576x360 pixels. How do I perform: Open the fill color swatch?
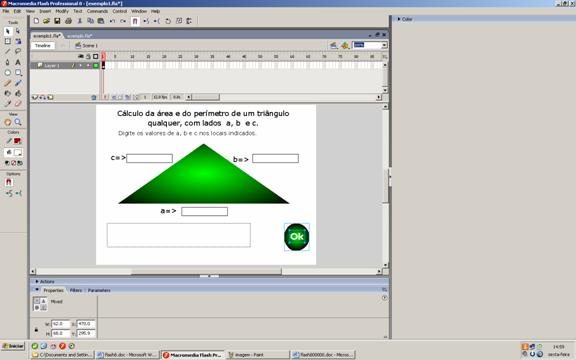(x=17, y=152)
